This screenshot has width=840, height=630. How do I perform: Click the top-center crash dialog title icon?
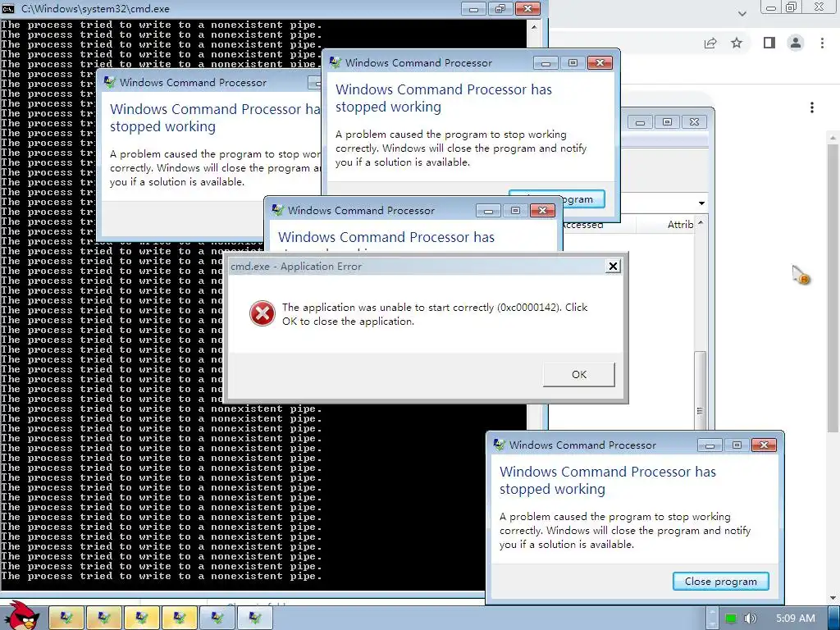(x=336, y=62)
